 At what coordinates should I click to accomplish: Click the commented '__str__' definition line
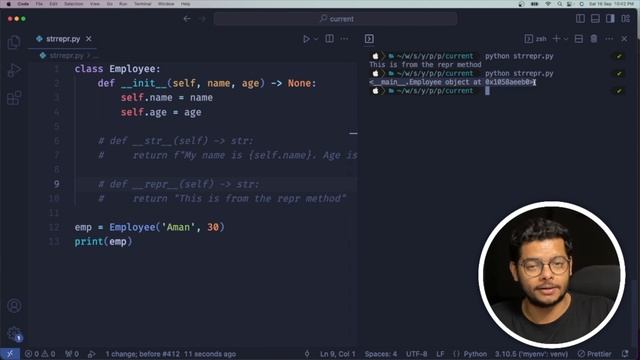coord(176,141)
